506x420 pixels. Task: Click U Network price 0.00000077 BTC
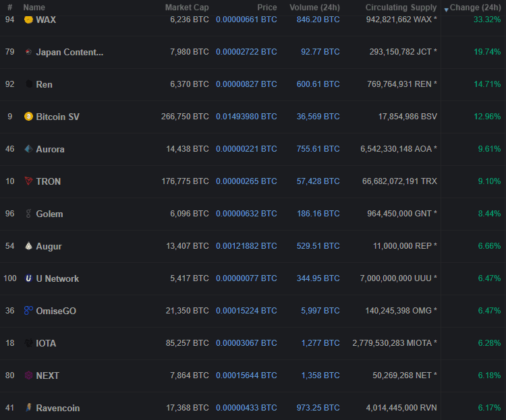coord(246,278)
